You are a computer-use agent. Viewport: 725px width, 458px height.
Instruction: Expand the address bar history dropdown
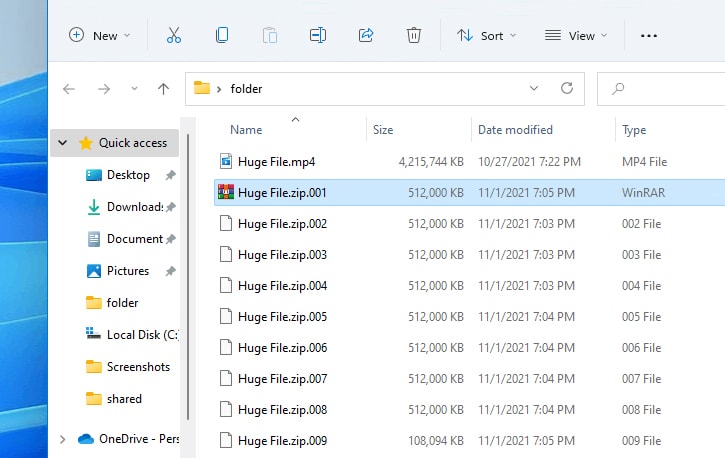pyautogui.click(x=534, y=88)
